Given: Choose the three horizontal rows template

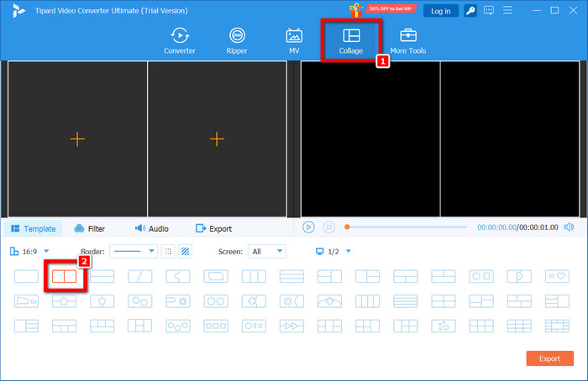Looking at the screenshot, I should 291,276.
